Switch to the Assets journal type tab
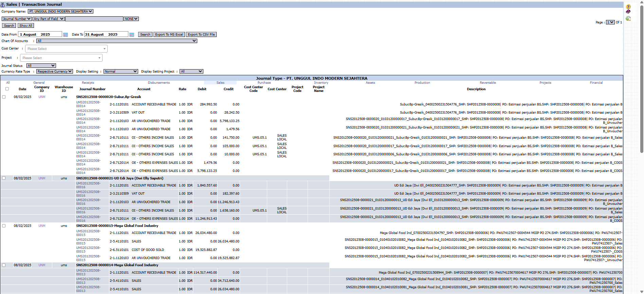Screen dimensions: 644x294 coord(370,83)
